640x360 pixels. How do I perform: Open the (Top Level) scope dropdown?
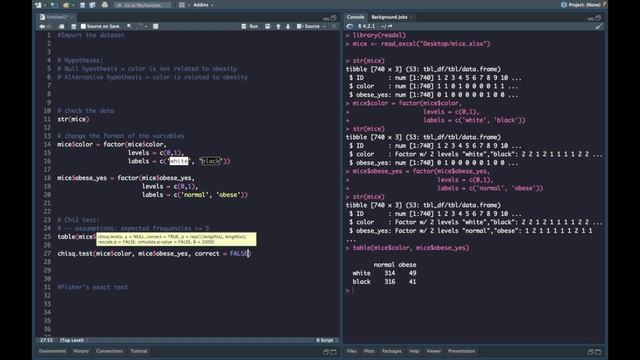point(72,340)
